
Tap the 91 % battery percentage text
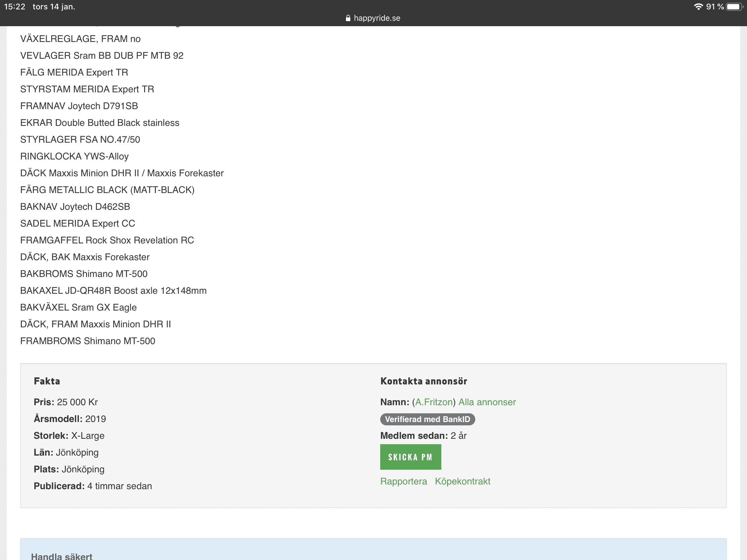click(714, 7)
